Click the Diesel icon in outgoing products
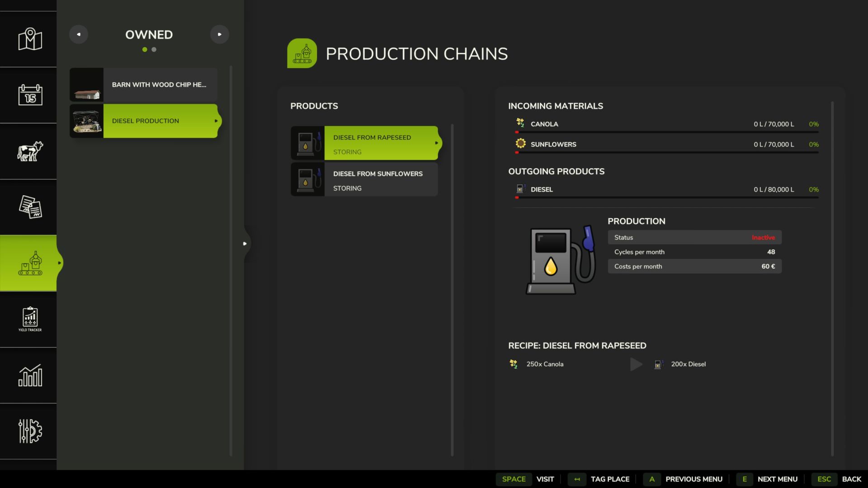The width and height of the screenshot is (868, 488). tap(520, 188)
